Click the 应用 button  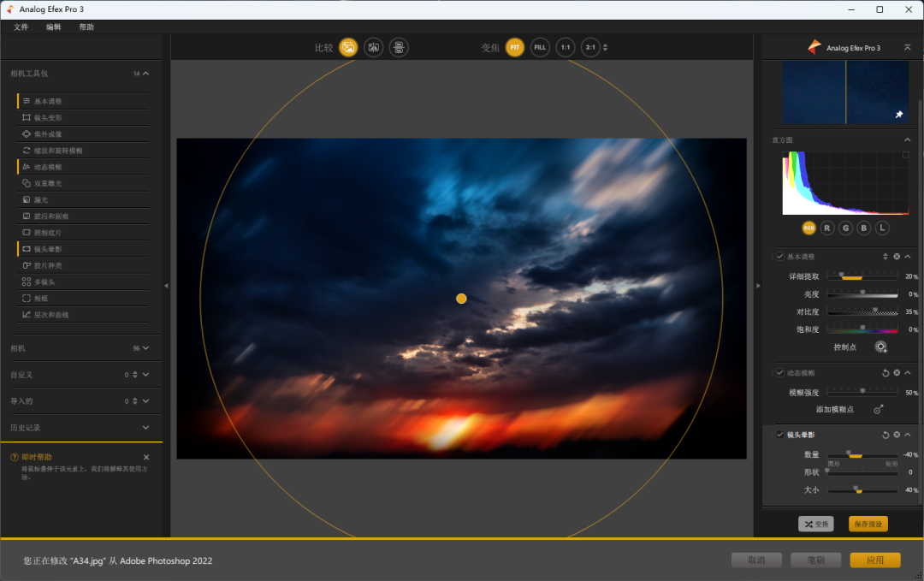874,560
